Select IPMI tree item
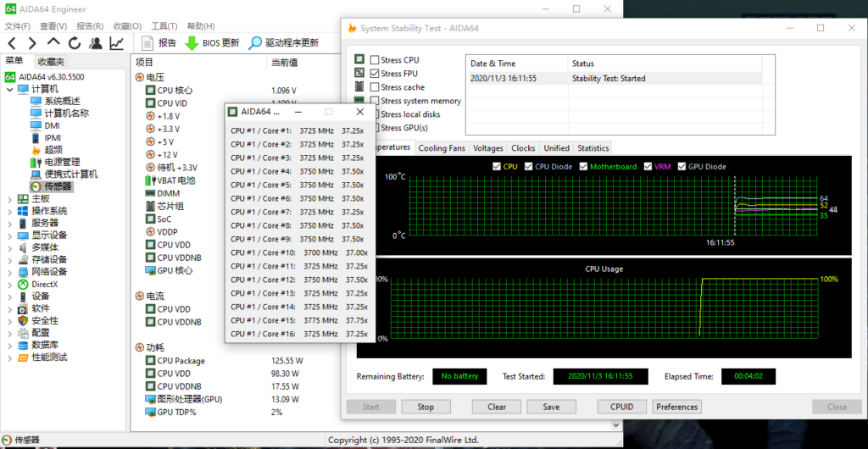The width and height of the screenshot is (868, 449). [46, 138]
